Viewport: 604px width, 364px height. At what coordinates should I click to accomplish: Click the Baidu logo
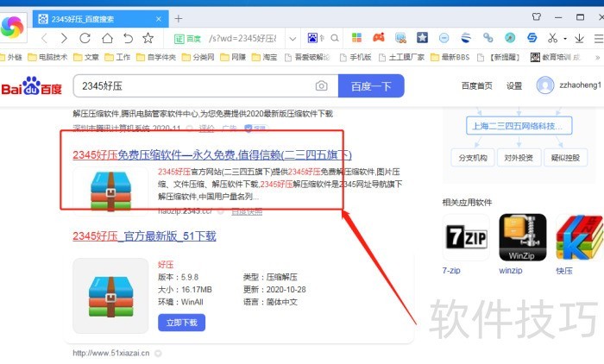point(32,86)
